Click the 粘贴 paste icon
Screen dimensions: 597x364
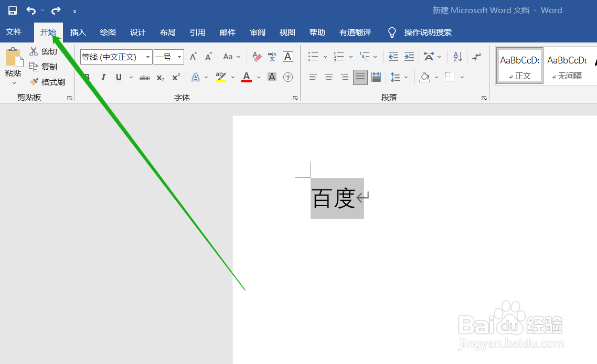14,58
